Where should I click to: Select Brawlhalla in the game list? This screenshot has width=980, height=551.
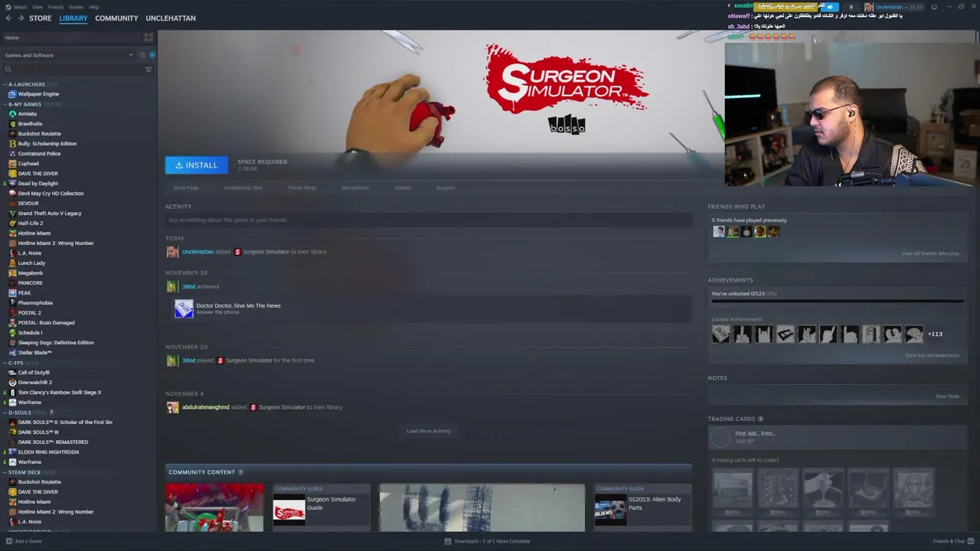[30, 124]
